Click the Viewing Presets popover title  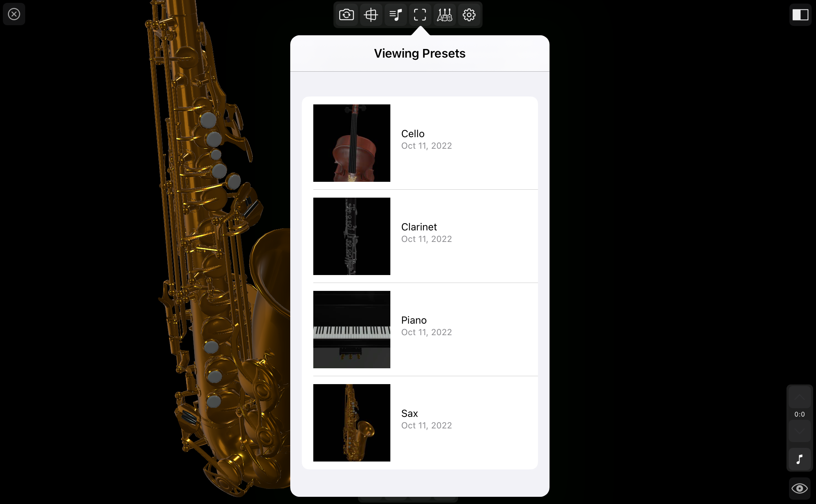click(x=420, y=53)
